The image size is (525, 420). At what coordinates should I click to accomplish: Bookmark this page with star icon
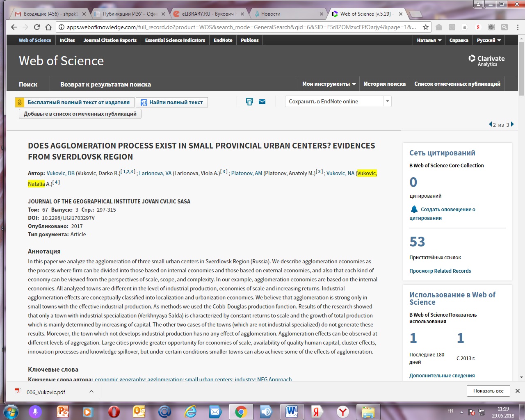tap(426, 27)
